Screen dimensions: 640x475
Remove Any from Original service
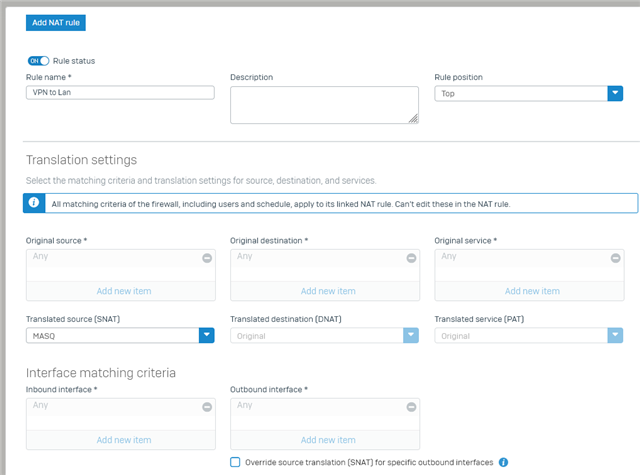(616, 258)
